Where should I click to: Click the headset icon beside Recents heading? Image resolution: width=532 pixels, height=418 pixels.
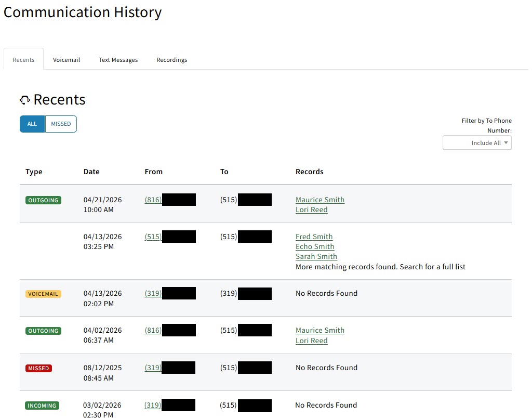tap(25, 100)
